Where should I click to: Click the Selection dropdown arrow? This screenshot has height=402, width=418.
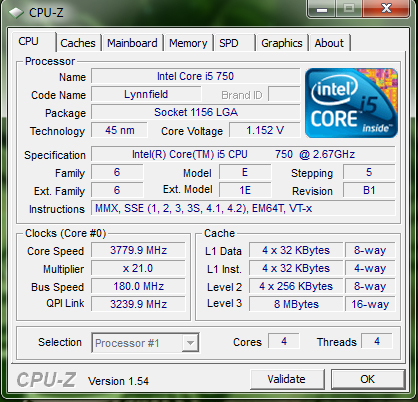(x=190, y=343)
